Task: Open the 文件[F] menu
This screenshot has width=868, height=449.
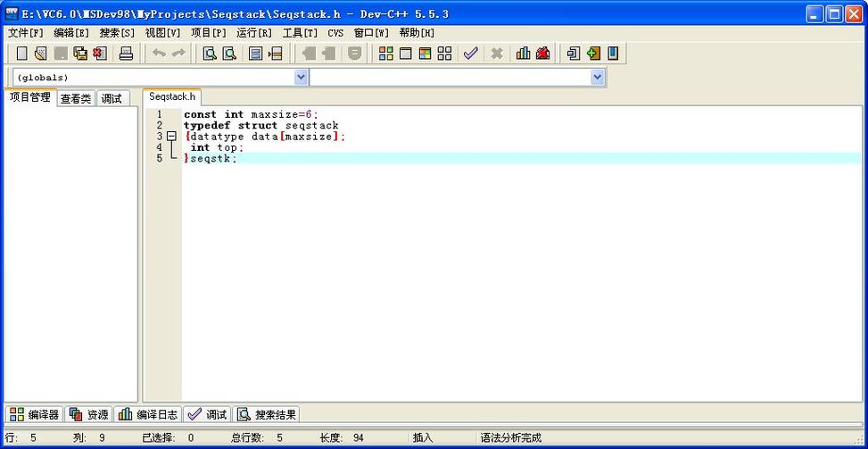Action: tap(26, 33)
